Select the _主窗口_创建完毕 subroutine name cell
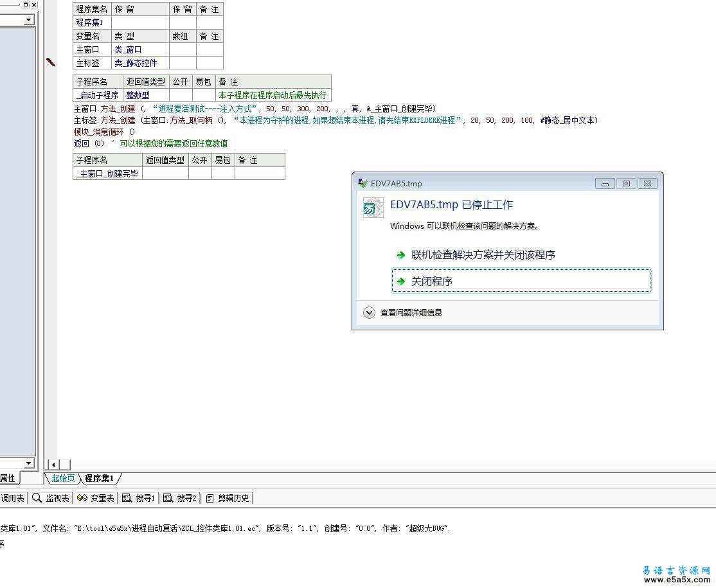This screenshot has width=716, height=588. coord(107,174)
